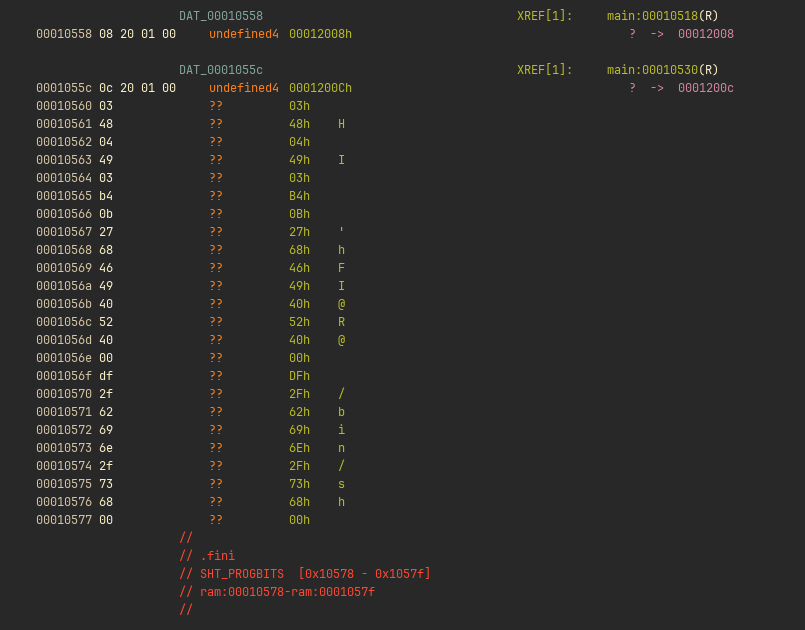Screen dimensions: 805x630
Task: Click the 00012008h operand
Action: click(320, 34)
